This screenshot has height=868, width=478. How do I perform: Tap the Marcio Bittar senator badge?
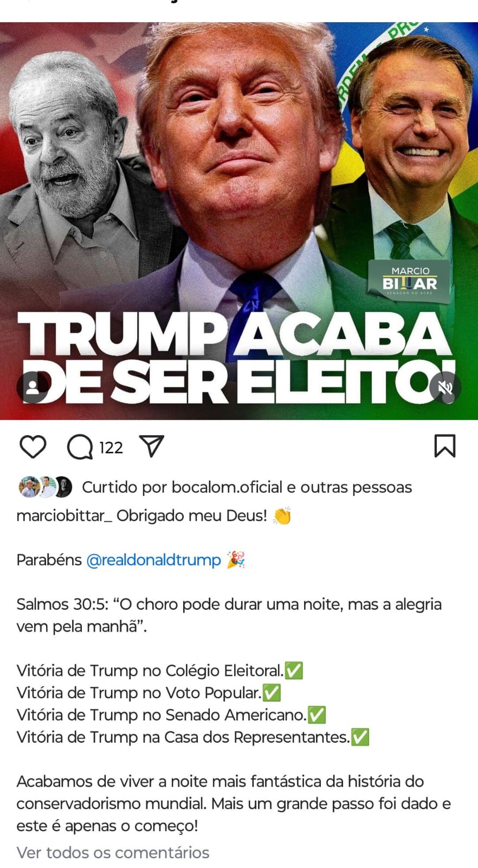click(409, 281)
